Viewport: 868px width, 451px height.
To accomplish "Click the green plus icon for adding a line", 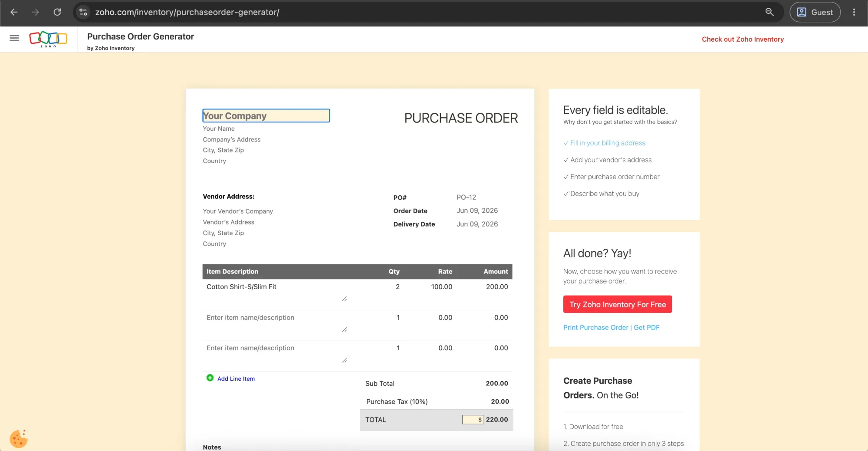I will pos(210,378).
